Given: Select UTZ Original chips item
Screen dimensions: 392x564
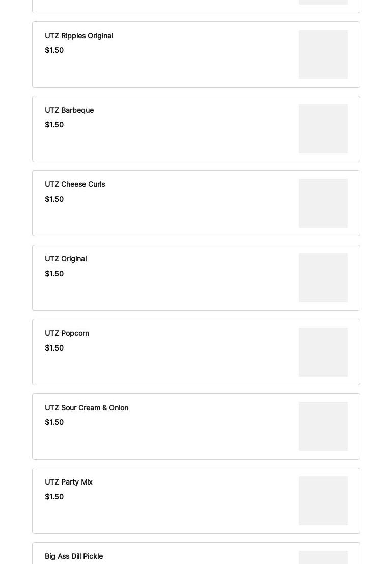Looking at the screenshot, I should [x=66, y=259].
